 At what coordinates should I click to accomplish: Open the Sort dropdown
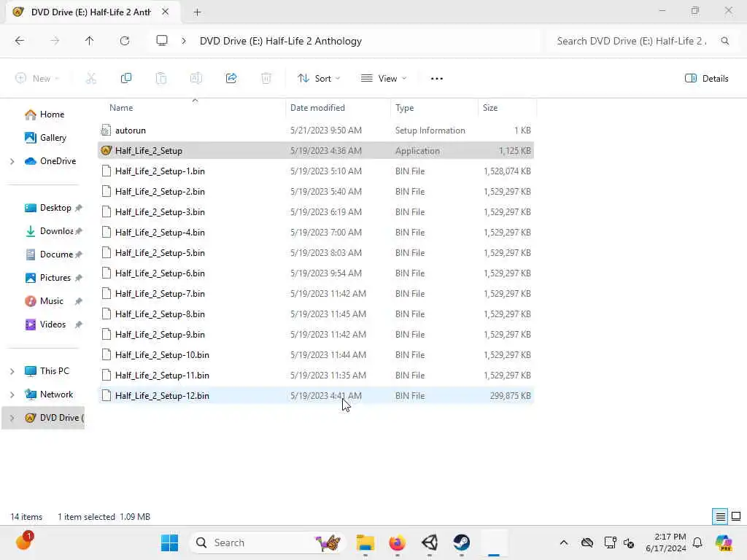pyautogui.click(x=319, y=79)
